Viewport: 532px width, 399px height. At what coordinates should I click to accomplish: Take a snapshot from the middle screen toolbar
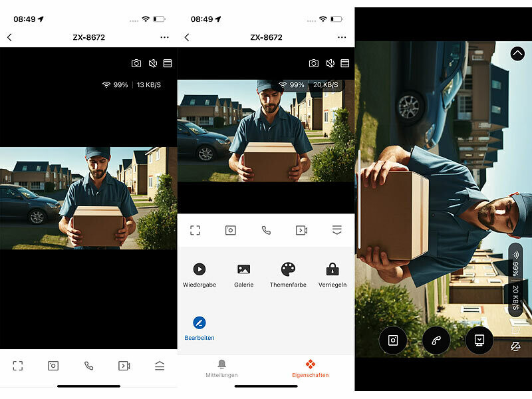click(231, 230)
